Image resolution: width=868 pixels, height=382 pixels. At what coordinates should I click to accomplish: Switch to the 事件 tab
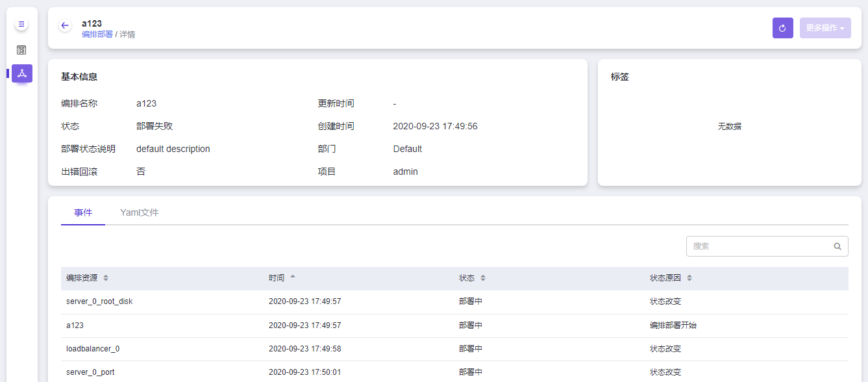coord(83,212)
